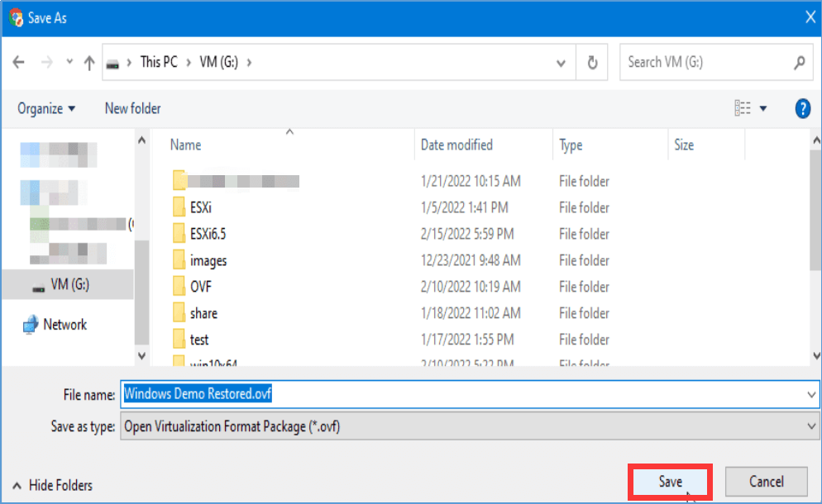Click the drive icon in address bar
Viewport: 822px width, 504px height.
(112, 64)
